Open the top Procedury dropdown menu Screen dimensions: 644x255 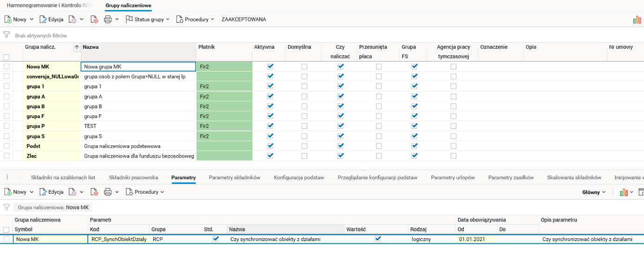(x=196, y=20)
